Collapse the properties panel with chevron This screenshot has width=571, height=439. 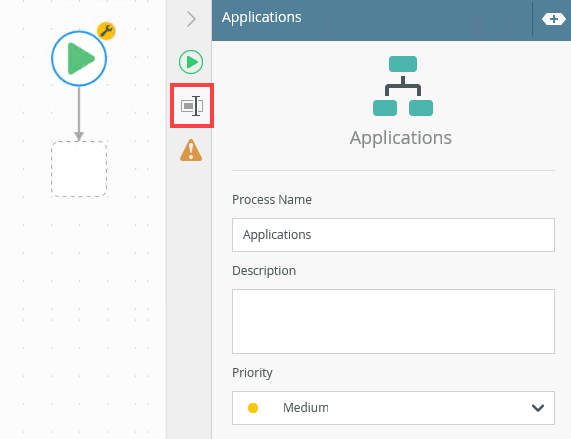click(x=191, y=19)
